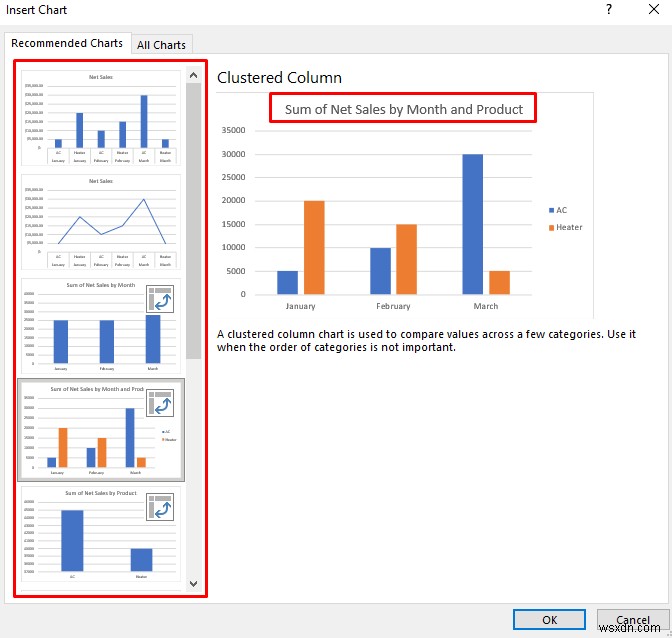Viewport: 672px width, 638px height.
Task: Select the Recommended Charts tab
Action: point(67,43)
